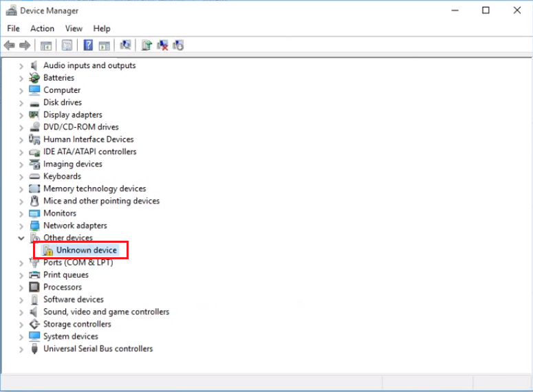Expand the Monitors node
Screen dimensions: 533x392
[21, 214]
